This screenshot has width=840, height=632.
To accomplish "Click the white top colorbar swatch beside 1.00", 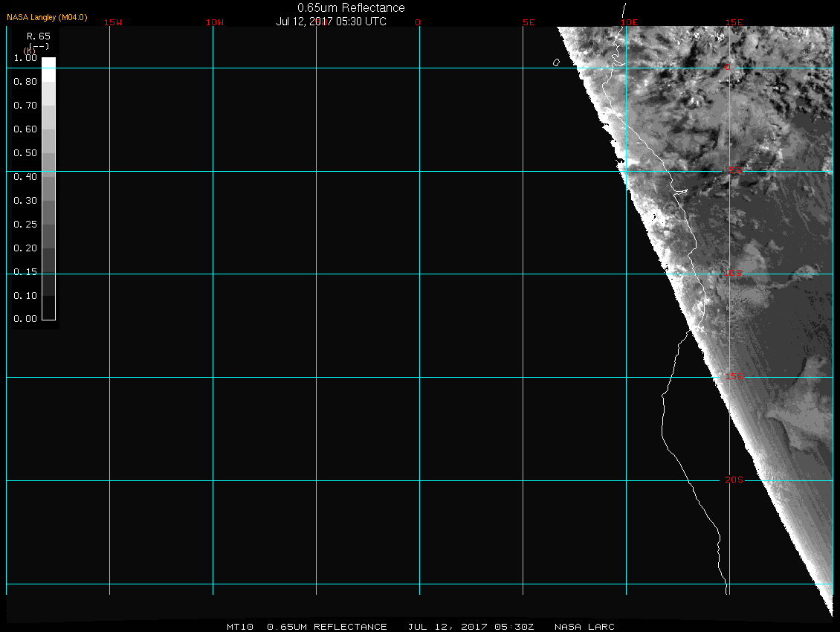I will (49, 70).
